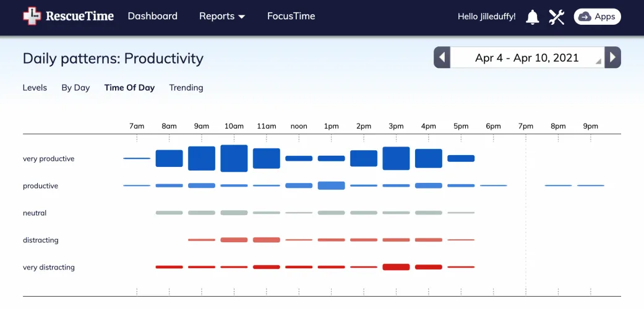644x309 pixels.
Task: Open the tools settings icon
Action: point(557,17)
